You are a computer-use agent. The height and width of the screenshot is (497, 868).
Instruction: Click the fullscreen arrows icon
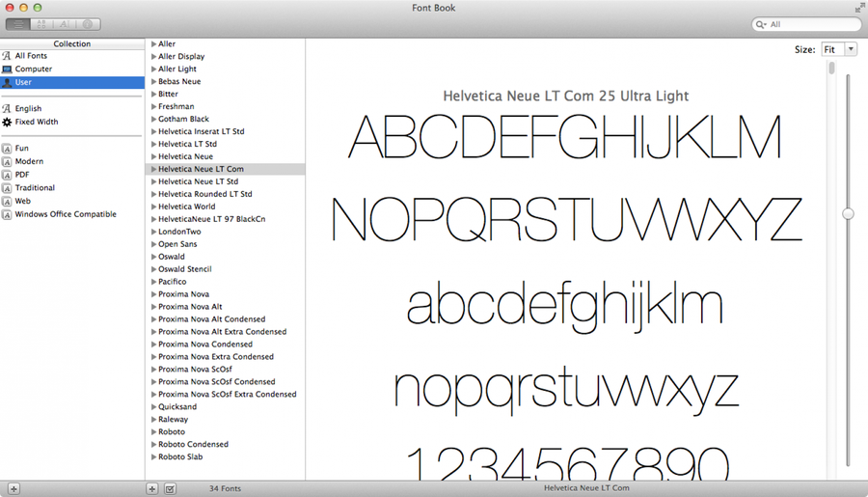coord(858,8)
